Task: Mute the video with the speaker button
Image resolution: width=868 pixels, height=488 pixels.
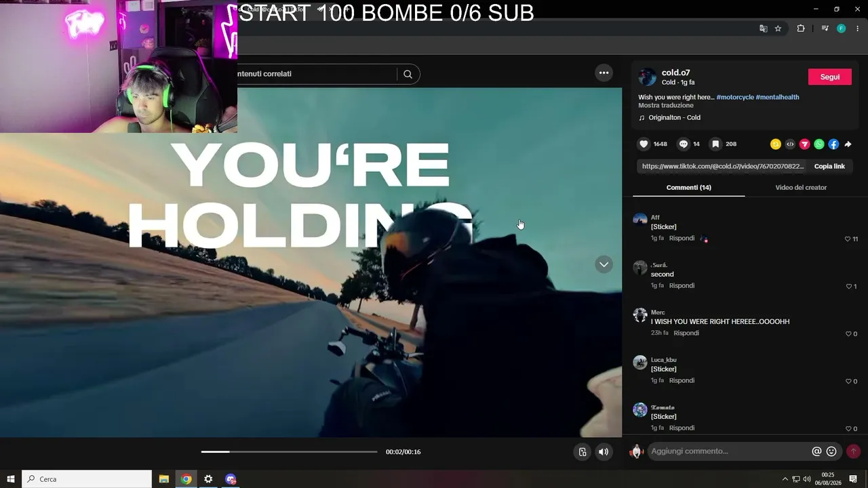Action: click(604, 452)
